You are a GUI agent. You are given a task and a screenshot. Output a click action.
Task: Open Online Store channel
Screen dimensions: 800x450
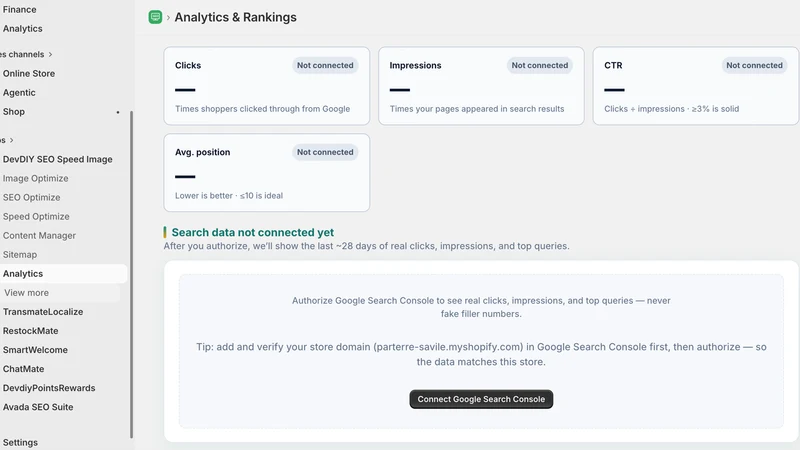[x=29, y=73]
